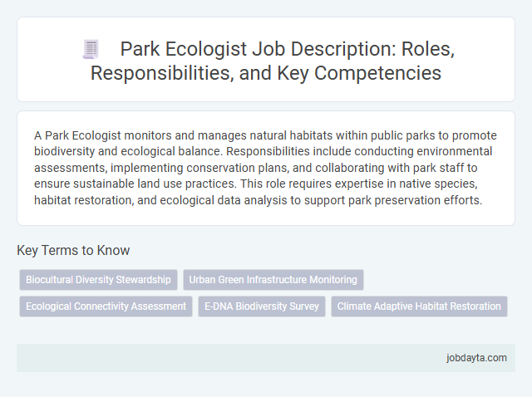The image size is (532, 397).
Task: Open Climate Adaptive Habitat Restoration tag
Action: pos(419,306)
